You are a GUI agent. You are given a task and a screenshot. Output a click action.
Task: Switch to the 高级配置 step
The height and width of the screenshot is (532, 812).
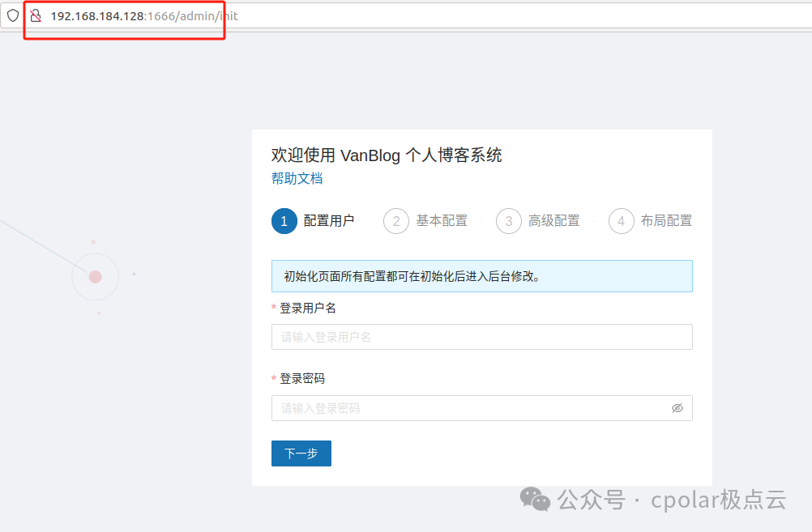554,221
